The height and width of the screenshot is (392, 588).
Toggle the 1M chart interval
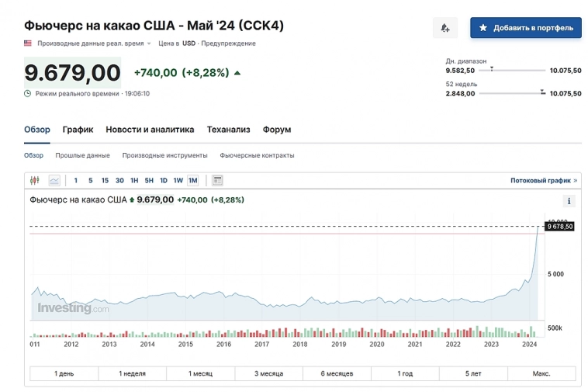click(192, 180)
